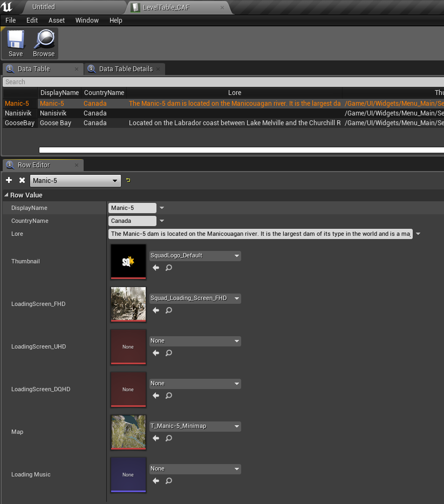Open the T_Manic-5_Minimap asset dropdown

195,426
